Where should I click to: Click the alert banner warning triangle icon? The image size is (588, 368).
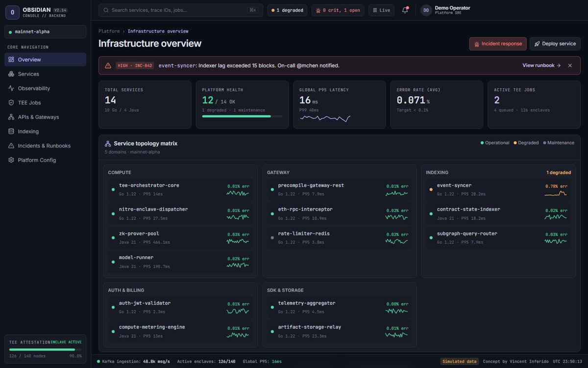click(108, 65)
